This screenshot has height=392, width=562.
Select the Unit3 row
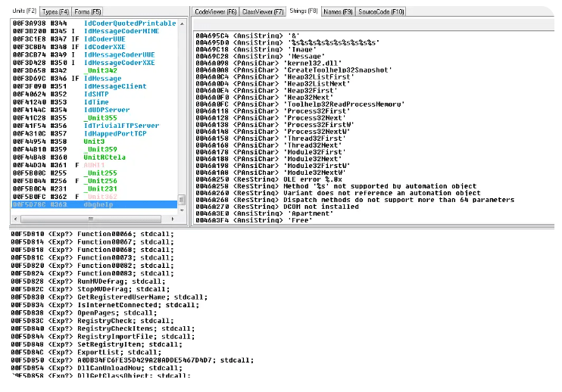[x=95, y=142]
